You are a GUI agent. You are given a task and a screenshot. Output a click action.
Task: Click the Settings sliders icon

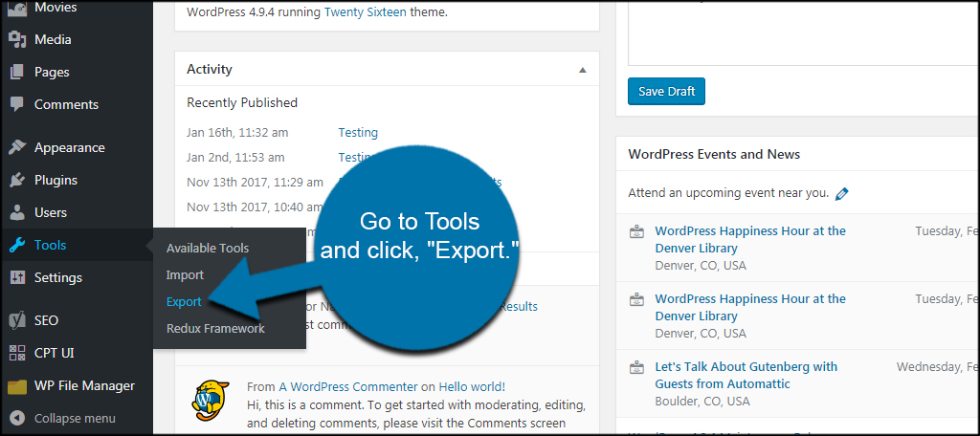point(17,277)
